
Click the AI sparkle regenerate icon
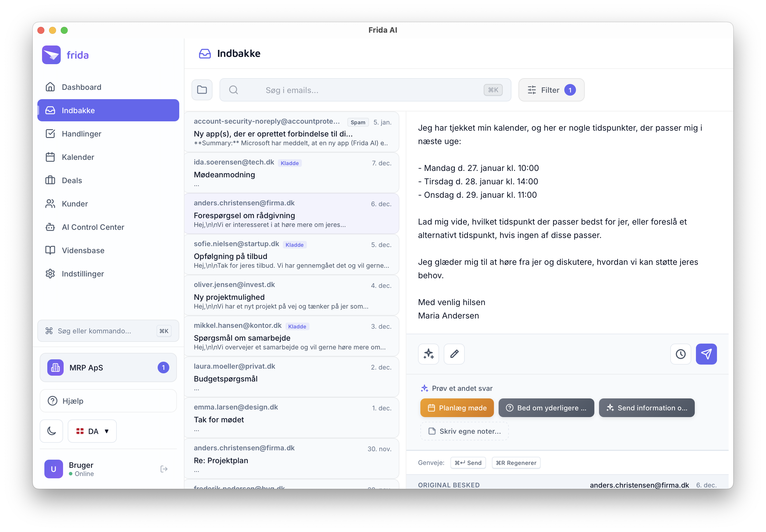(428, 354)
